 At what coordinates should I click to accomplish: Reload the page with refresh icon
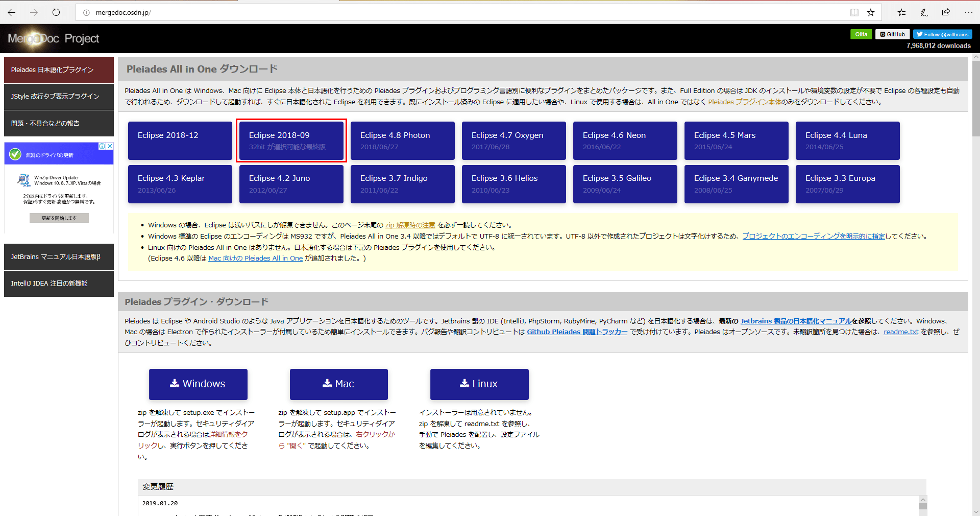click(56, 12)
